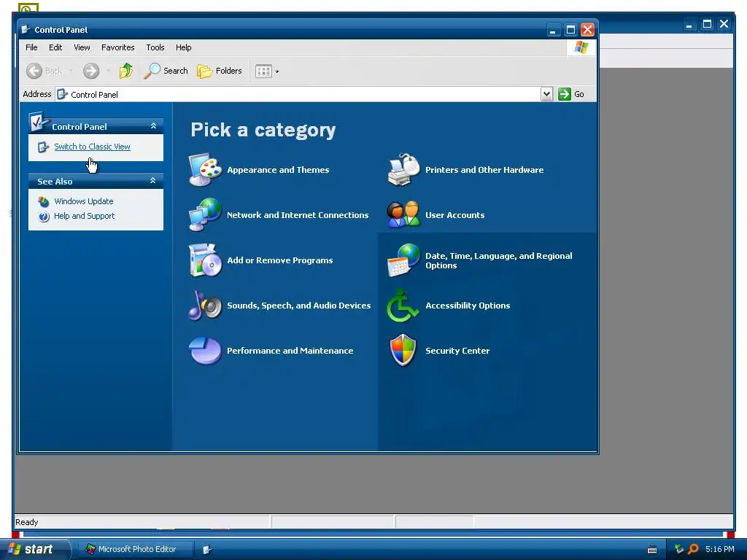The width and height of the screenshot is (747, 560).
Task: Click Printers and Other Hardware icon
Action: point(403,169)
